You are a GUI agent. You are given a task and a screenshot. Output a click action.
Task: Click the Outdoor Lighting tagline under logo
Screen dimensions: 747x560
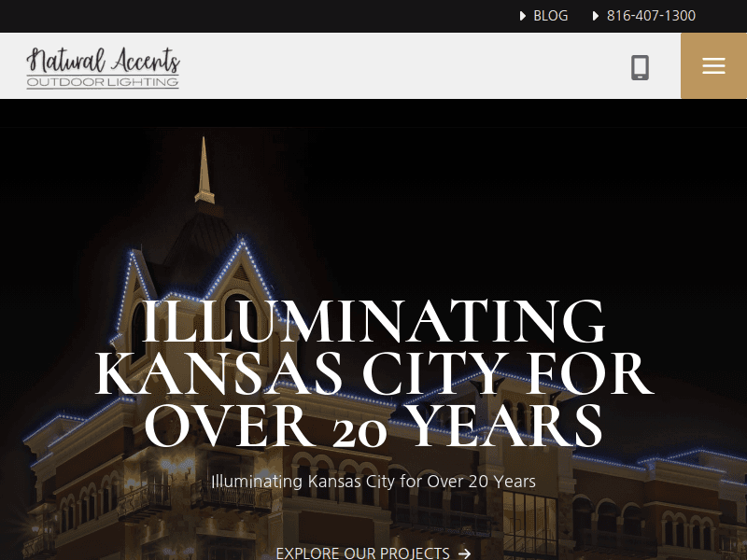(x=103, y=82)
